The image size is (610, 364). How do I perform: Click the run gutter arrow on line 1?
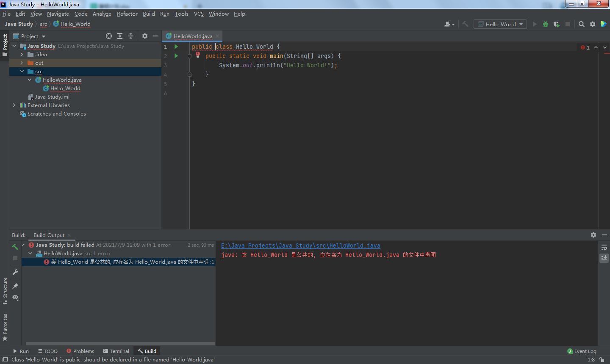(176, 47)
